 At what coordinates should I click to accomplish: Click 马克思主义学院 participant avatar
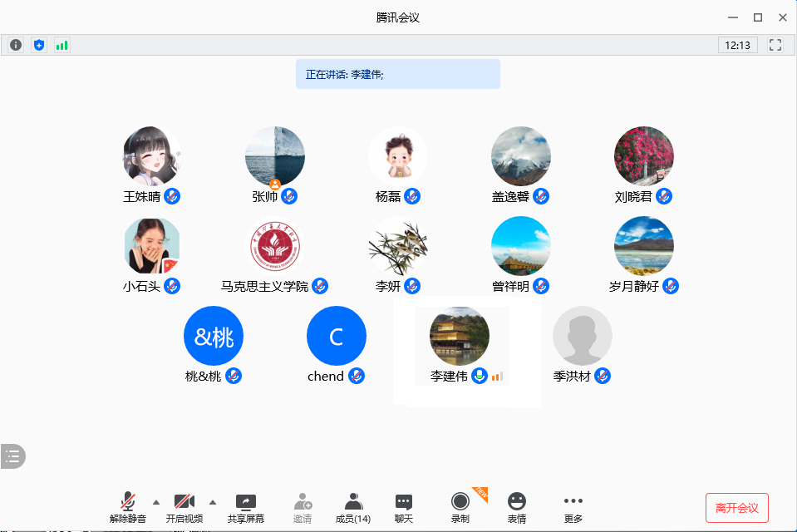pyautogui.click(x=275, y=247)
